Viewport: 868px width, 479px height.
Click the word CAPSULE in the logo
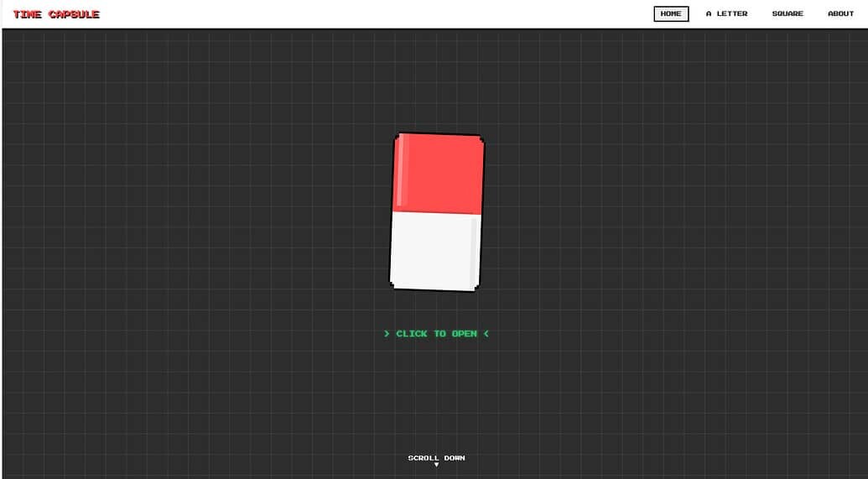(x=75, y=14)
